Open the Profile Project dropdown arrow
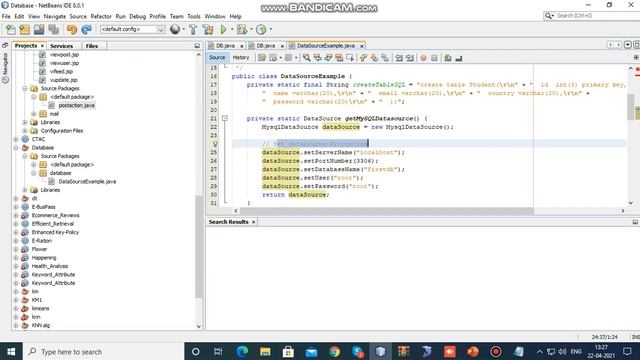640x360 pixels. coord(271,29)
